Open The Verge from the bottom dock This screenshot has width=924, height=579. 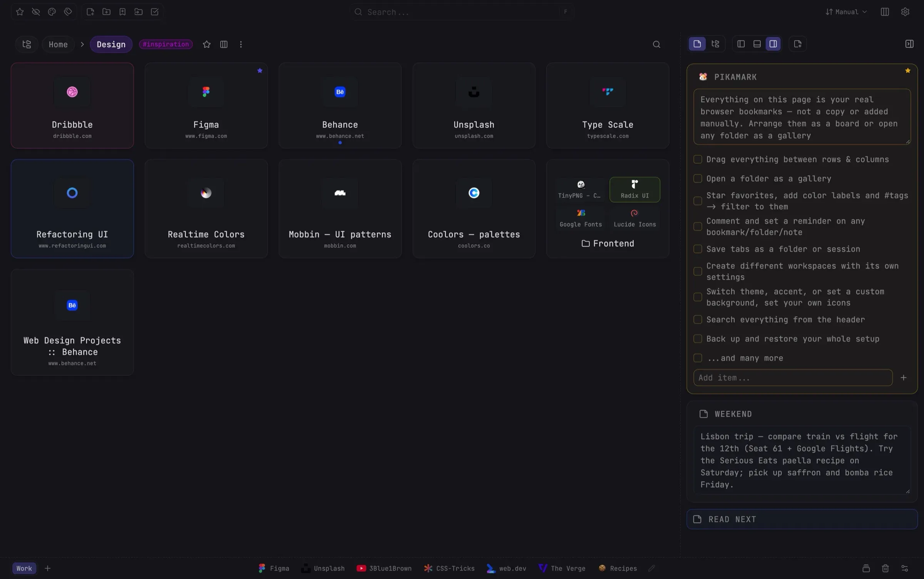click(562, 568)
